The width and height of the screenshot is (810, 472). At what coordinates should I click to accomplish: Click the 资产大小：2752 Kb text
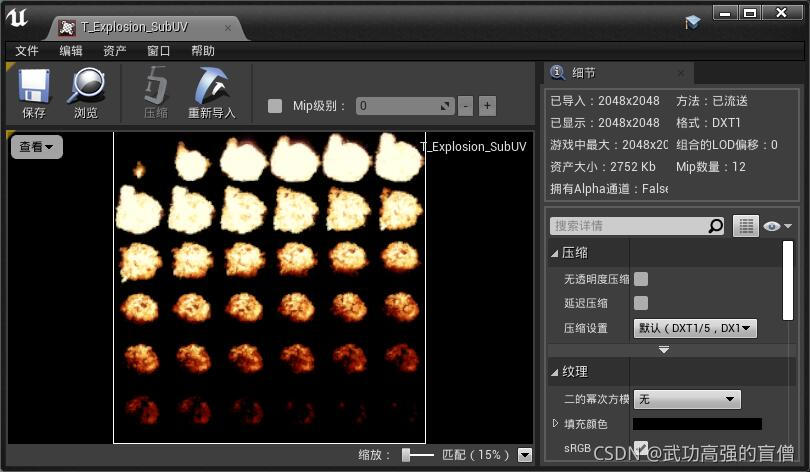tap(603, 167)
